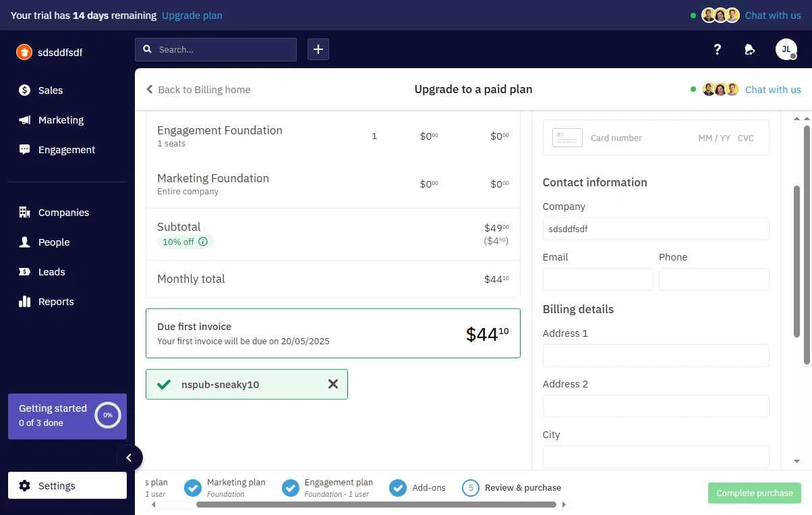Remove the nspub-sneaky10 promo code
This screenshot has height=515, width=812.
[333, 384]
